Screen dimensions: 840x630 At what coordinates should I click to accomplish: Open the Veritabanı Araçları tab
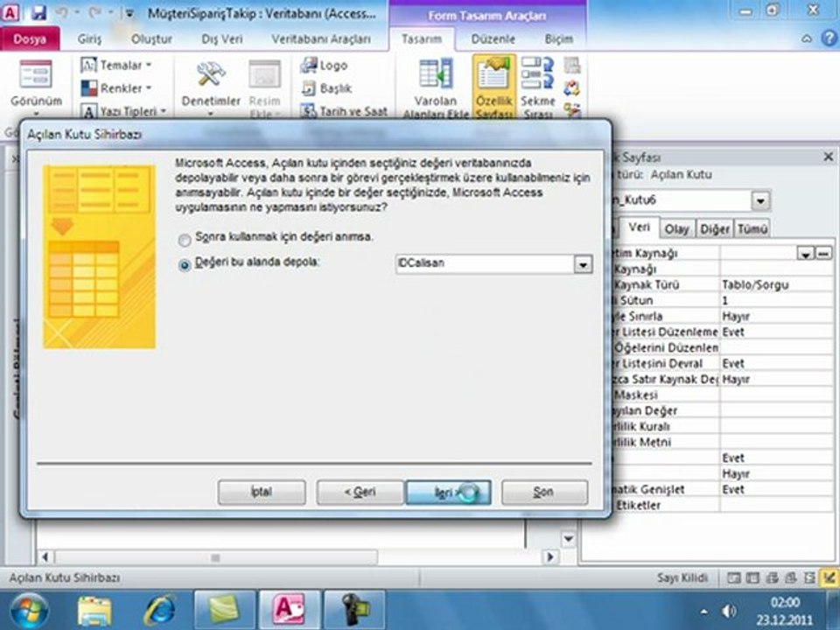pyautogui.click(x=321, y=39)
